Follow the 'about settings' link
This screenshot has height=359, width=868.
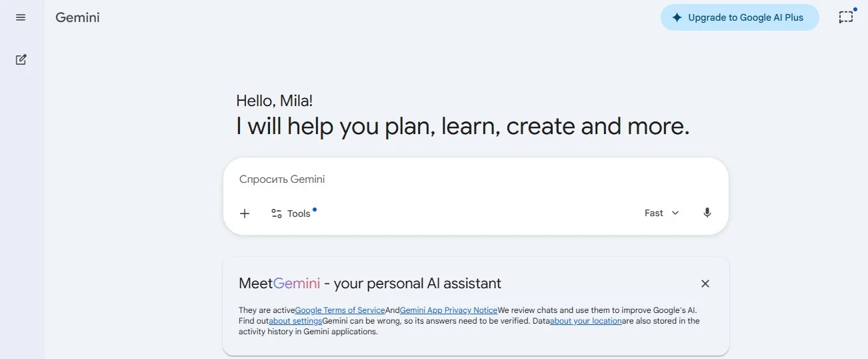point(295,321)
